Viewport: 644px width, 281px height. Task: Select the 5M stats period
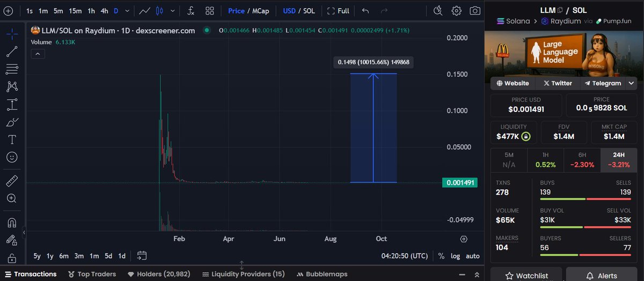[509, 160]
